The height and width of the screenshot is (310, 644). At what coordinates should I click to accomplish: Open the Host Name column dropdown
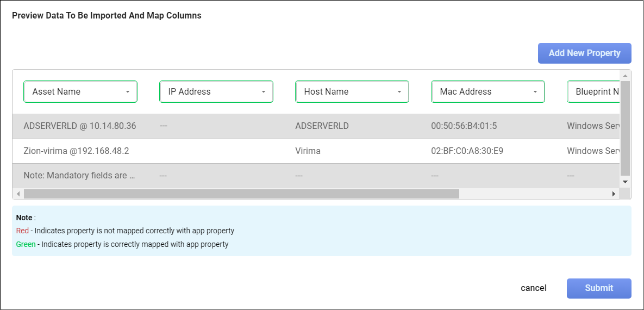tap(352, 92)
